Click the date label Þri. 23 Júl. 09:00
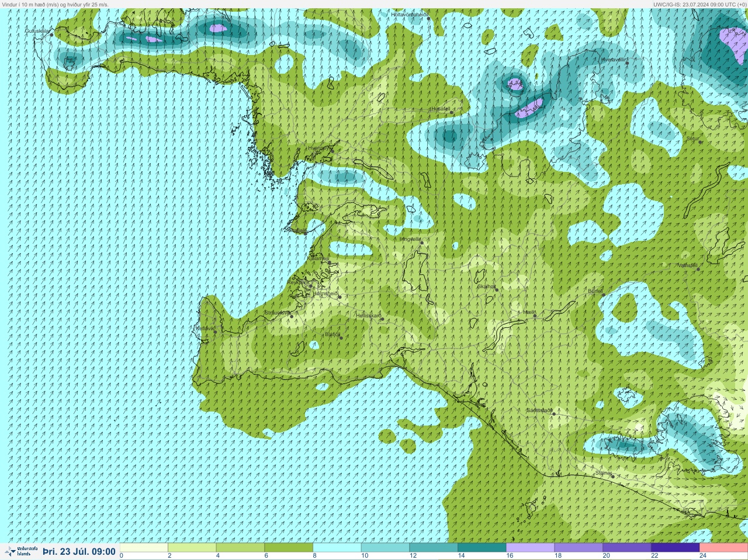Viewport: 748px width, 560px height. click(x=79, y=551)
